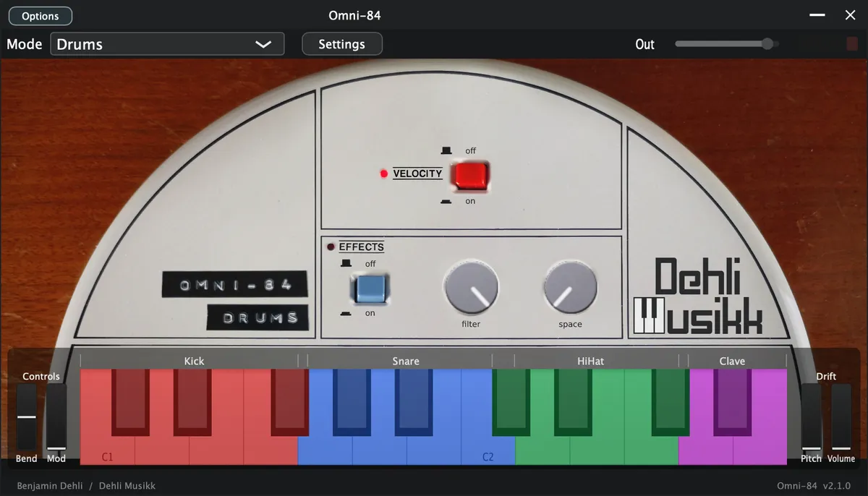Open the Settings panel

coord(341,44)
